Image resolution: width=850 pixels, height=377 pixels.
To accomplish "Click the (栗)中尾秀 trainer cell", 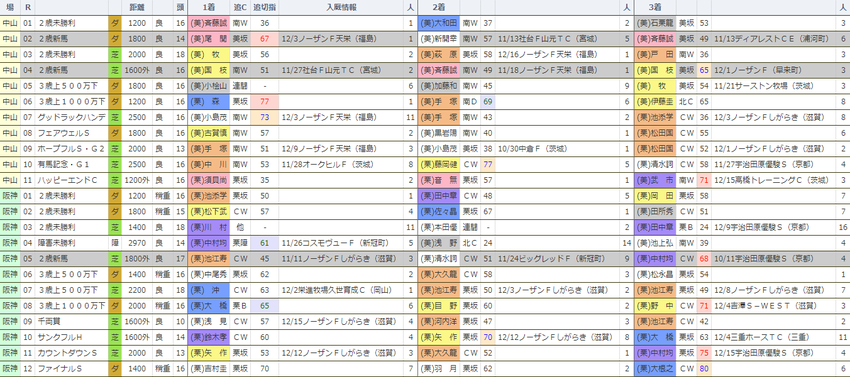I will pos(209,274).
